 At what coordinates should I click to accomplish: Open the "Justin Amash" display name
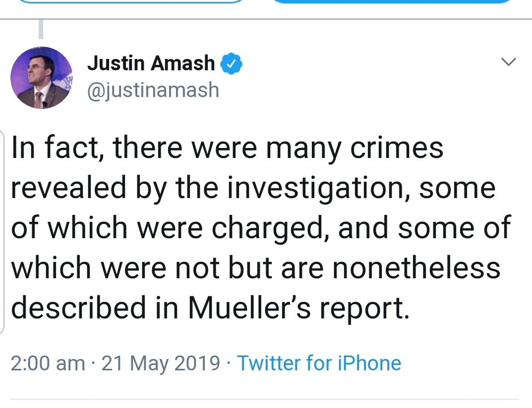pyautogui.click(x=151, y=63)
